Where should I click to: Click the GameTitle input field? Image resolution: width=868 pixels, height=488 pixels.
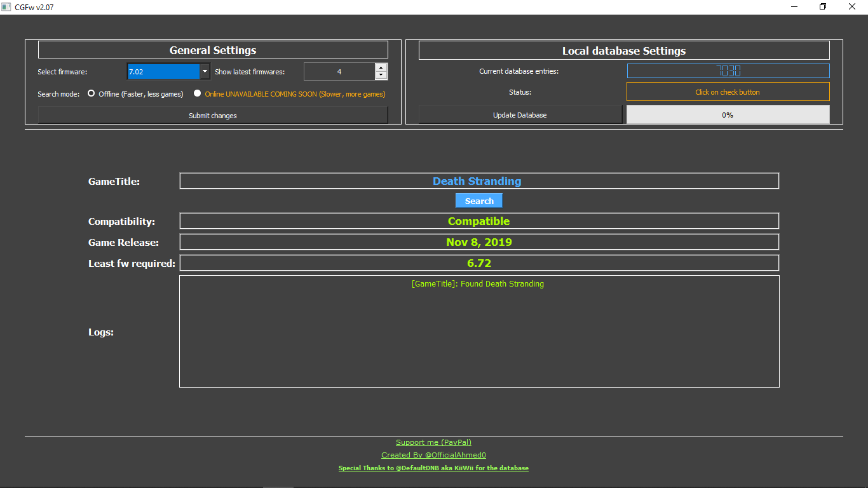pyautogui.click(x=479, y=181)
